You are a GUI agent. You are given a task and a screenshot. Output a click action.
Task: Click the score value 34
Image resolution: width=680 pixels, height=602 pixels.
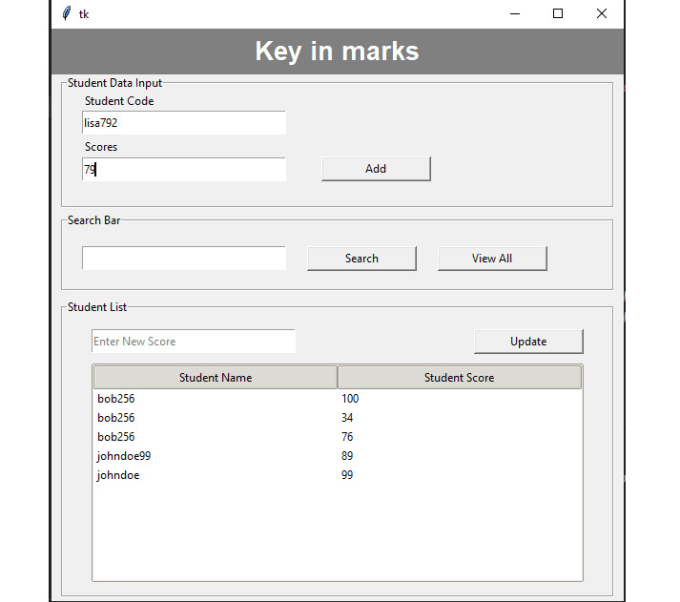(x=347, y=418)
